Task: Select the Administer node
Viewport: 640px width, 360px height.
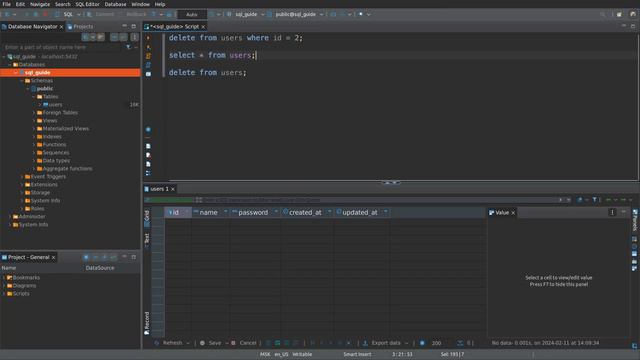Action: coord(29,217)
